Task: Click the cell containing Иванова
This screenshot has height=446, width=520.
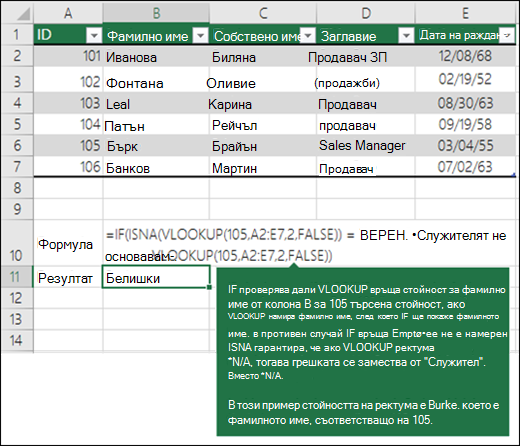Action: click(x=156, y=57)
